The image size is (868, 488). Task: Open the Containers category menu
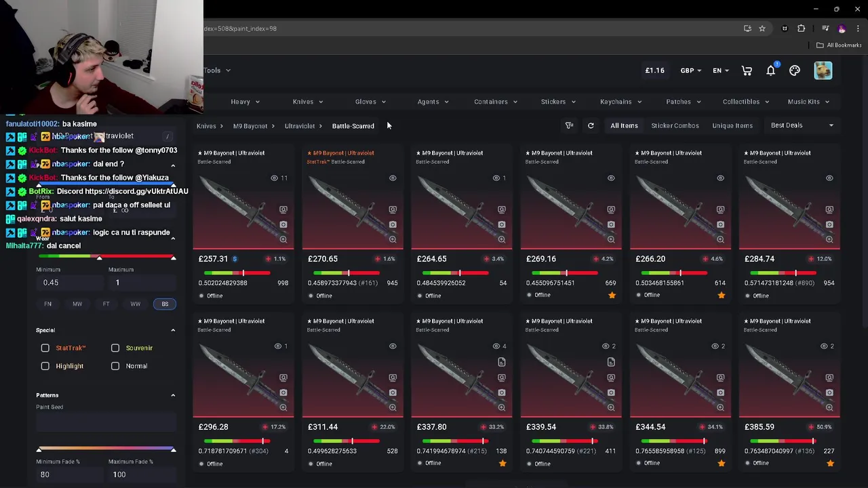point(496,102)
